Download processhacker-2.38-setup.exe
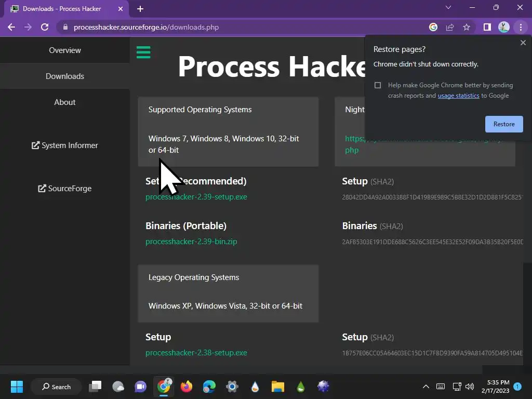Screen dimensions: 532x399 [196, 353]
